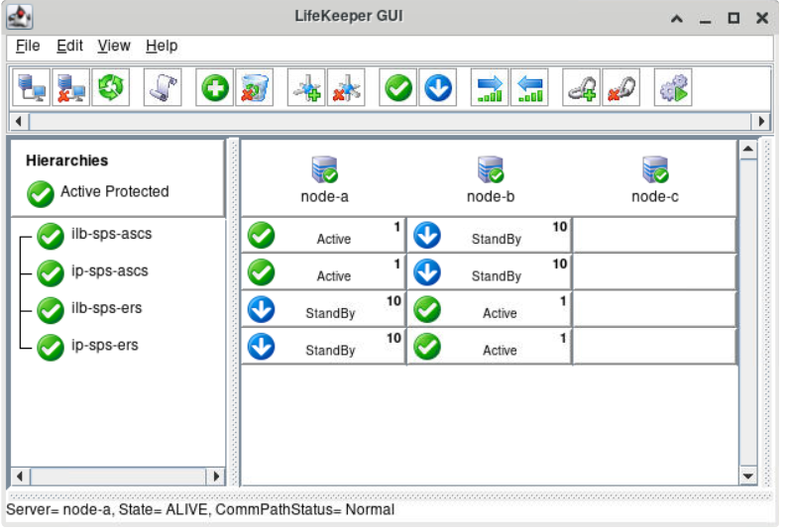Click the Delete Comm Path icon

pyautogui.click(x=346, y=87)
